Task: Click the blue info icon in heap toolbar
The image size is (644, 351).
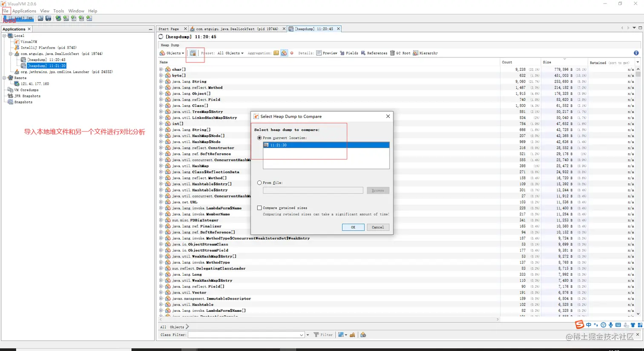Action: point(636,53)
